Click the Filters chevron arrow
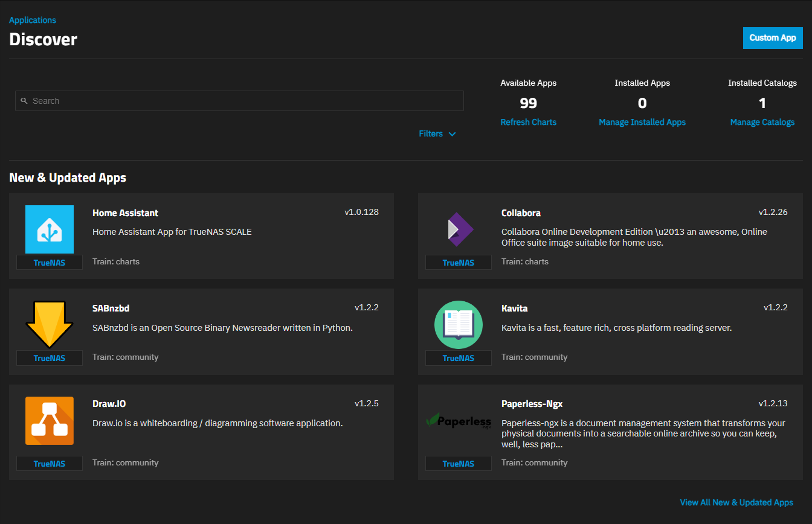 point(452,134)
